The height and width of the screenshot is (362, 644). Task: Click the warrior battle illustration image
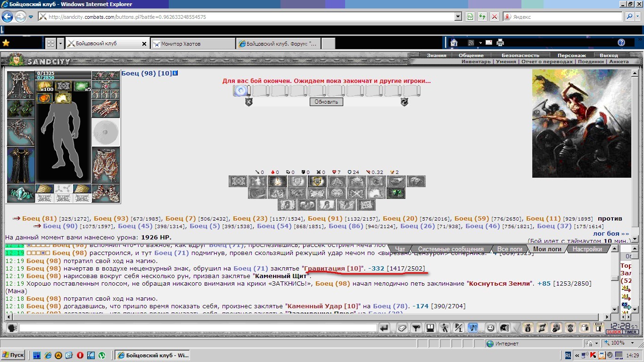tap(581, 123)
